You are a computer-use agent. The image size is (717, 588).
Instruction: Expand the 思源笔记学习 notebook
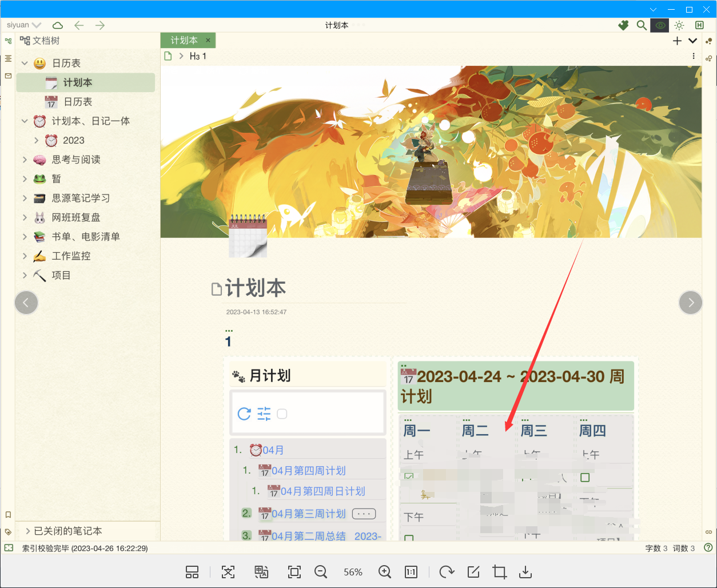pyautogui.click(x=25, y=198)
